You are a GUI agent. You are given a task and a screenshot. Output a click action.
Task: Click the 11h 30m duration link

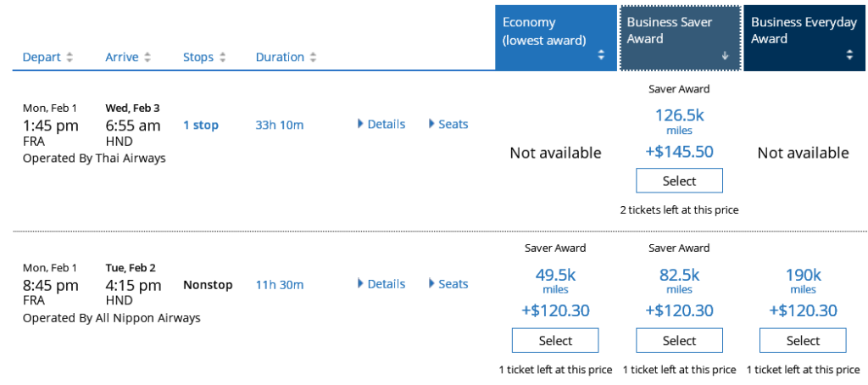(280, 285)
